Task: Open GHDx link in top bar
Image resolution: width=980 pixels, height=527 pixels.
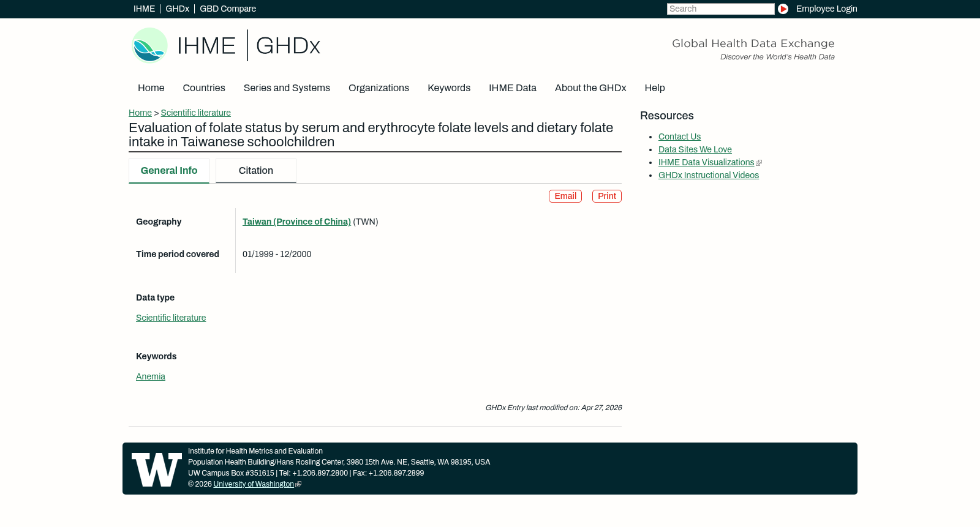Action: coord(177,9)
